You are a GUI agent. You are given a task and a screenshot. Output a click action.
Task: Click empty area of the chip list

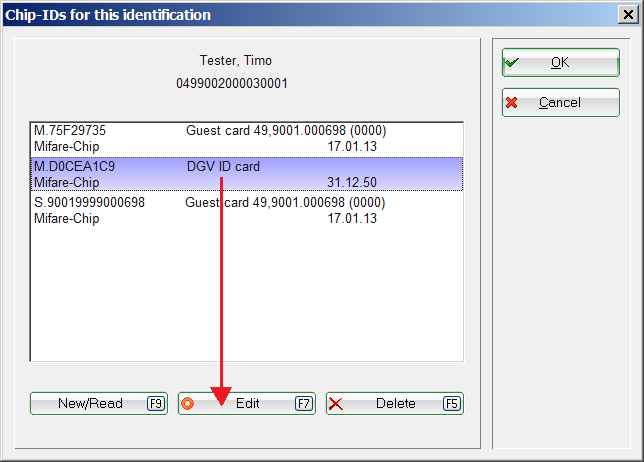246,290
